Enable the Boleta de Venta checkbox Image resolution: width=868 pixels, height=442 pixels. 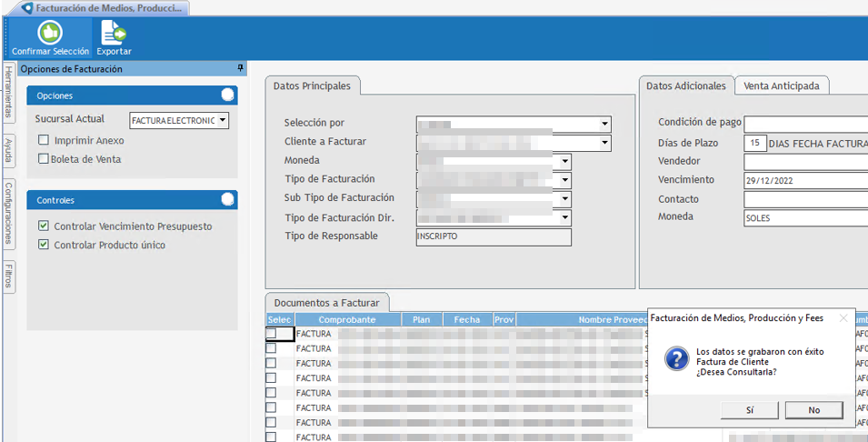(x=44, y=159)
